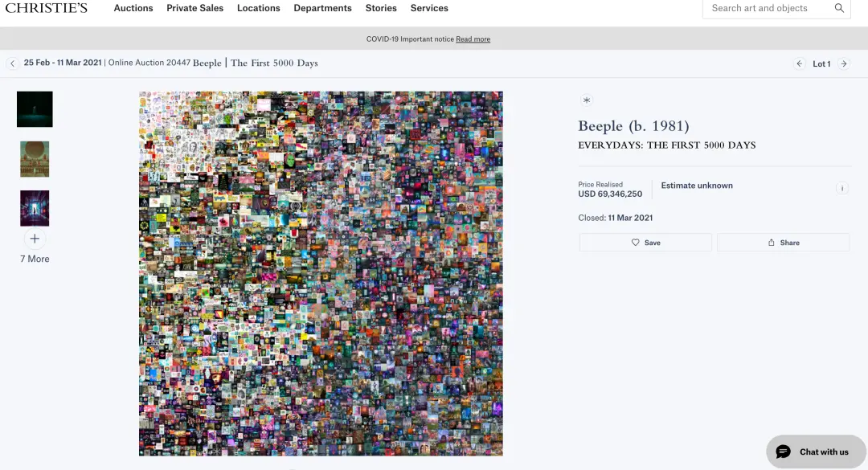Click the Closed: 11 Mar 2021 text

click(x=615, y=218)
